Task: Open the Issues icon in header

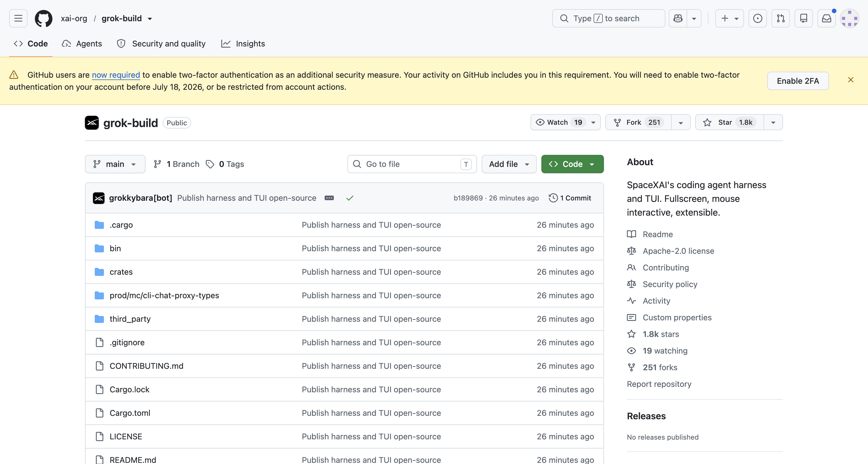Action: [x=757, y=18]
